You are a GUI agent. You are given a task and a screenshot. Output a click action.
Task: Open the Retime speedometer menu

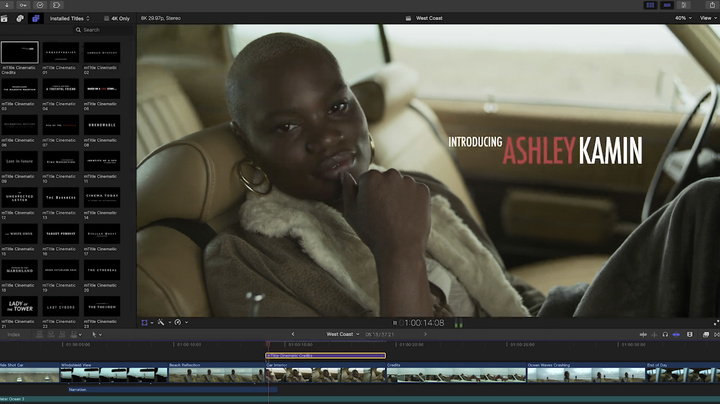point(178,322)
